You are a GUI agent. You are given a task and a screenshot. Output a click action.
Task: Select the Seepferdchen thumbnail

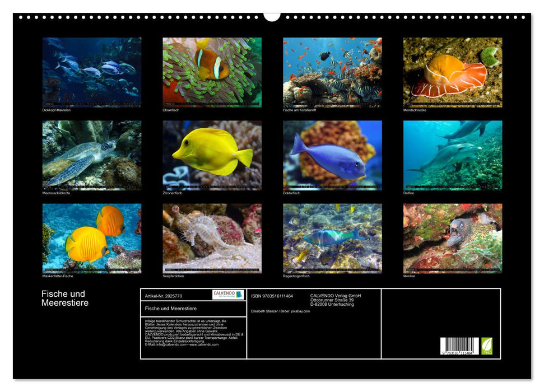[x=213, y=235]
